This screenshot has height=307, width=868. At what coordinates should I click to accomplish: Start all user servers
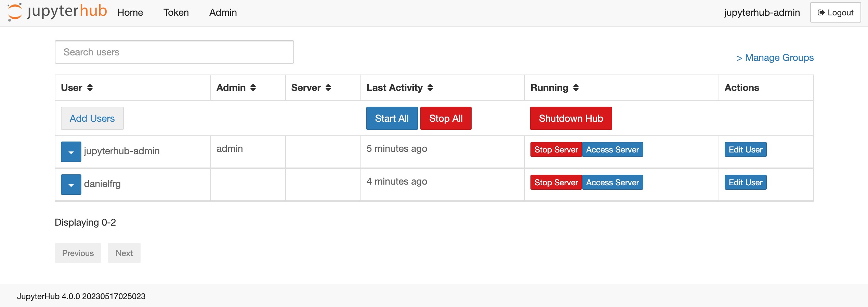(x=392, y=118)
